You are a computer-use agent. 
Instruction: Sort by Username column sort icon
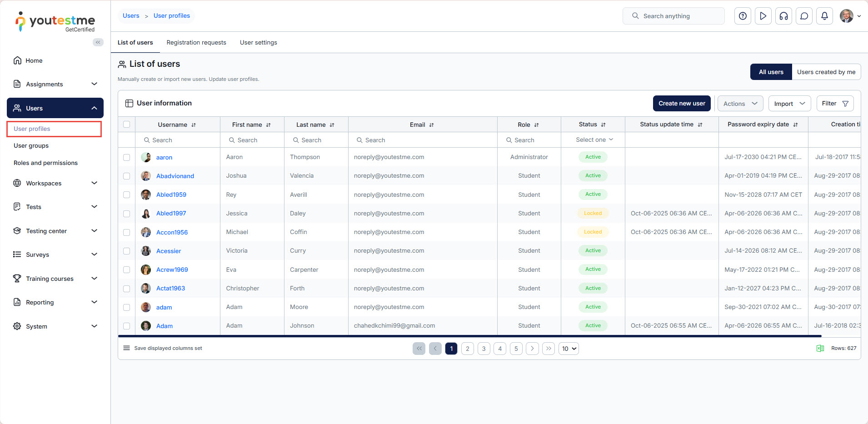click(x=194, y=125)
